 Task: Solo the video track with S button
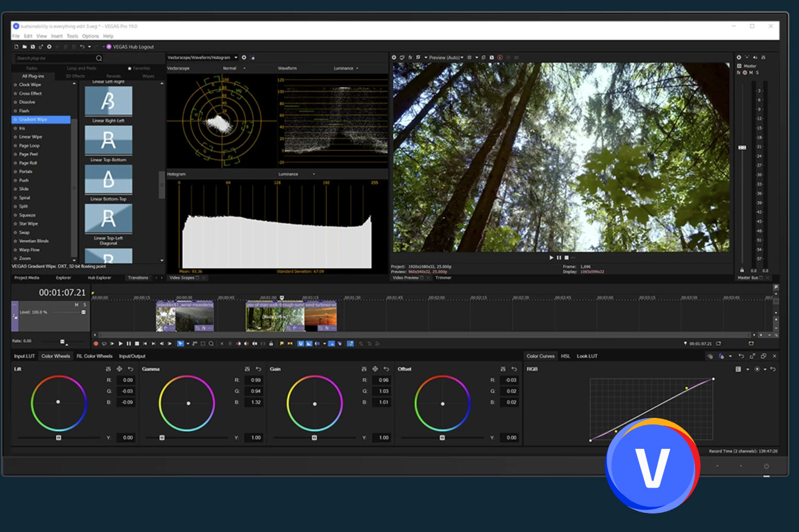pos(85,304)
